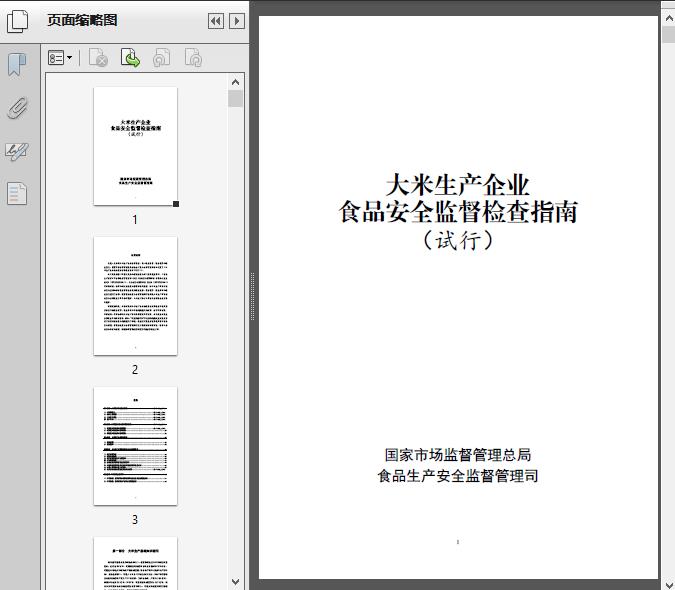The height and width of the screenshot is (590, 675).
Task: Open the document content panel icon
Action: click(x=17, y=193)
